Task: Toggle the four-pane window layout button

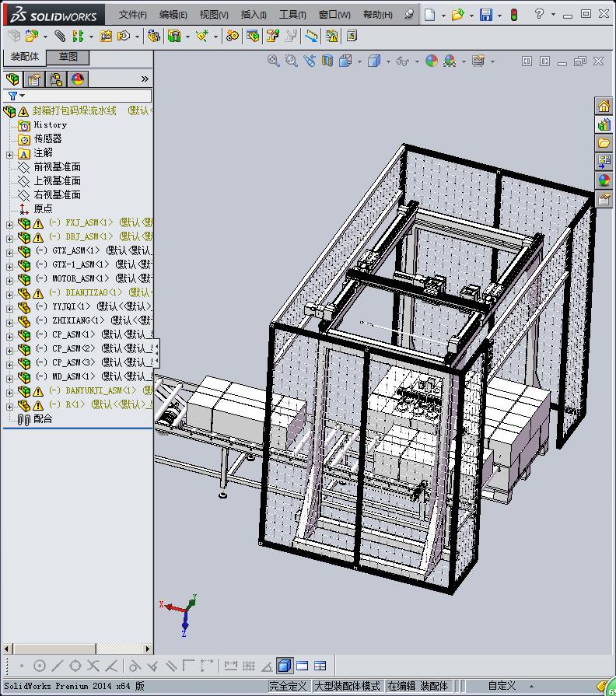Action: point(320,666)
